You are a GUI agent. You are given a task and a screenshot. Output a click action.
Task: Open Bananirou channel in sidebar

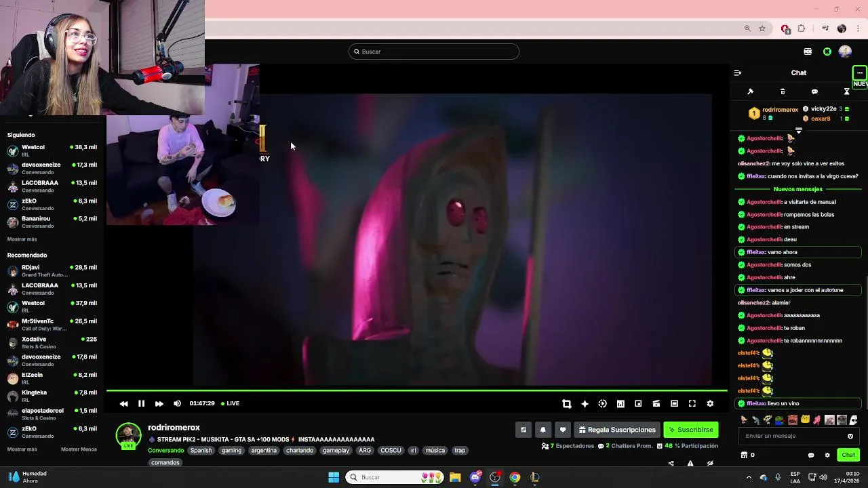click(52, 222)
